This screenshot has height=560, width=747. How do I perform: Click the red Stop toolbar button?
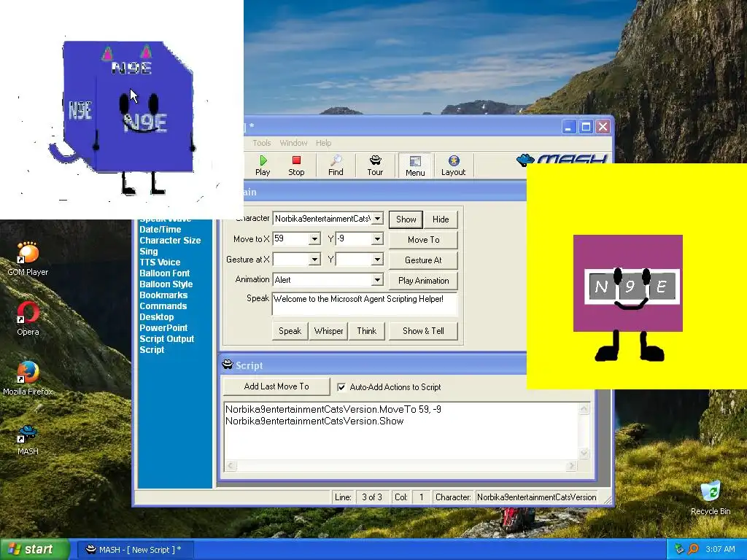pyautogui.click(x=296, y=166)
